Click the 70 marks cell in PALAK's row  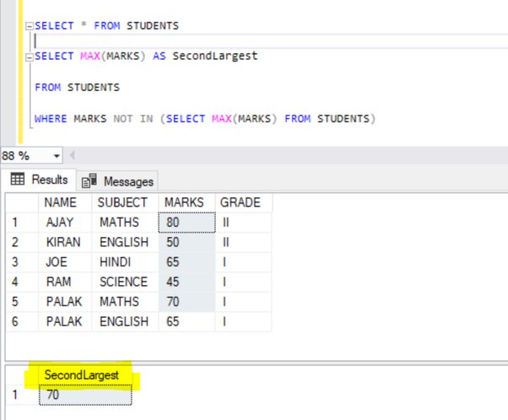[186, 302]
